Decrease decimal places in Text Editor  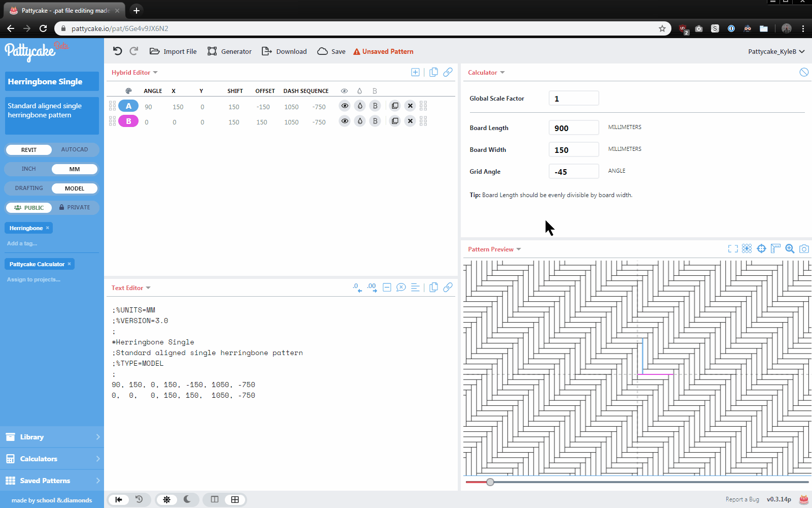357,288
